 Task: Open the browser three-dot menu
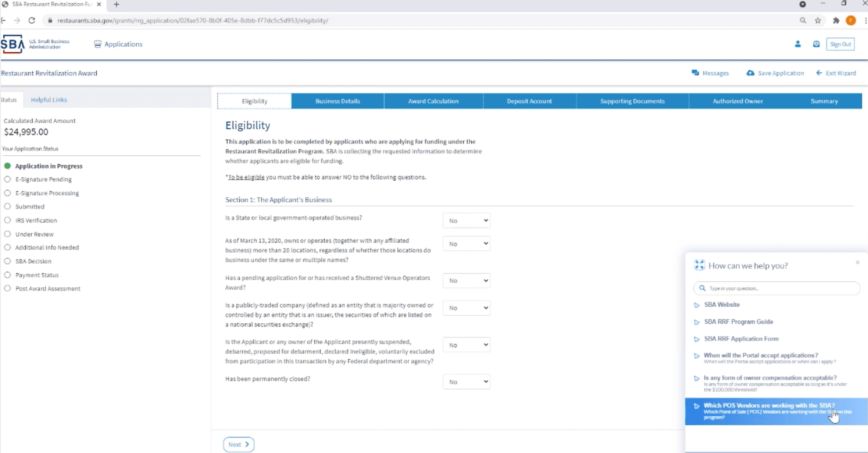(866, 20)
